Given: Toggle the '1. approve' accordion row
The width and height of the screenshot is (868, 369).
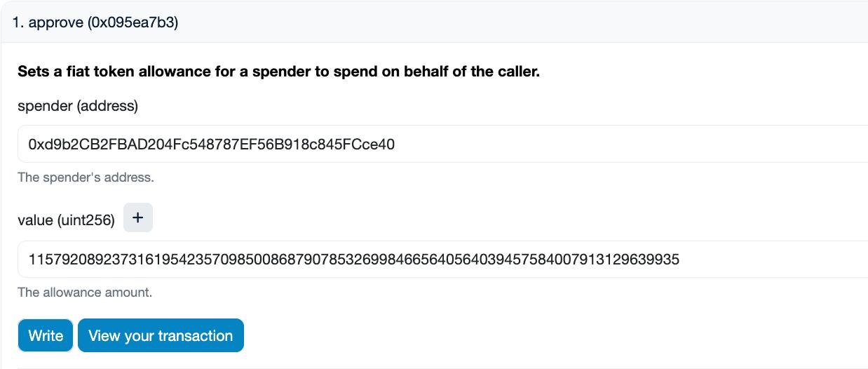Looking at the screenshot, I should coord(434,22).
